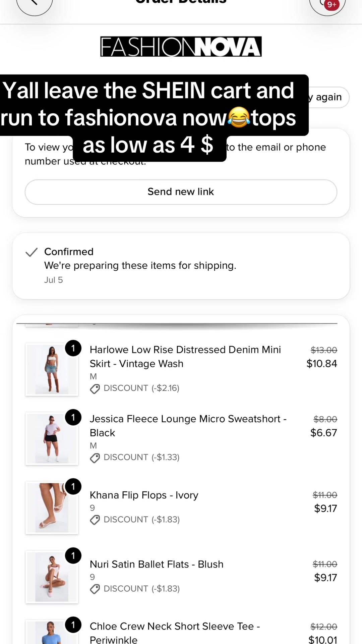Viewport: 362px width, 644px height.
Task: Select Chloe Crew Neck Short Sleeve Tee title
Action: (175, 633)
